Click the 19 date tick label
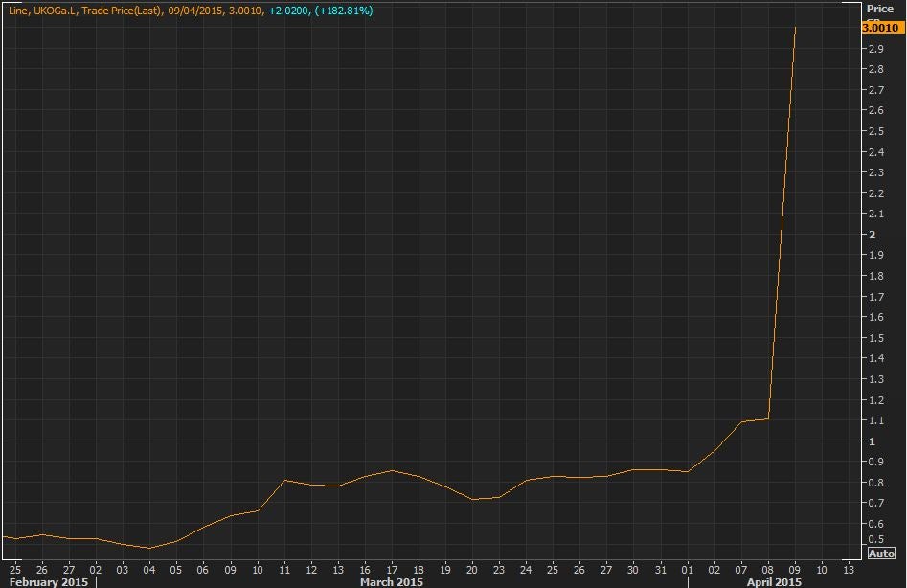The width and height of the screenshot is (907, 588). coord(445,570)
